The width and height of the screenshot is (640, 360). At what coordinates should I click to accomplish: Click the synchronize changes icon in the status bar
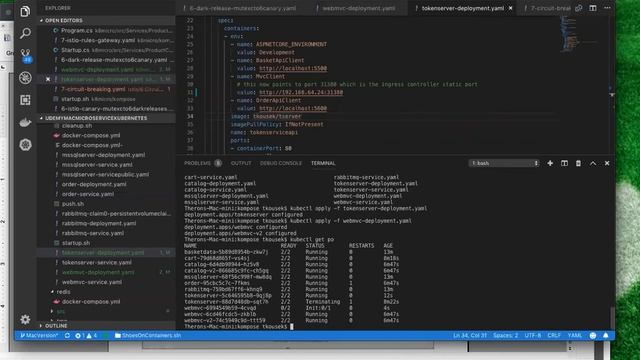tap(67, 336)
